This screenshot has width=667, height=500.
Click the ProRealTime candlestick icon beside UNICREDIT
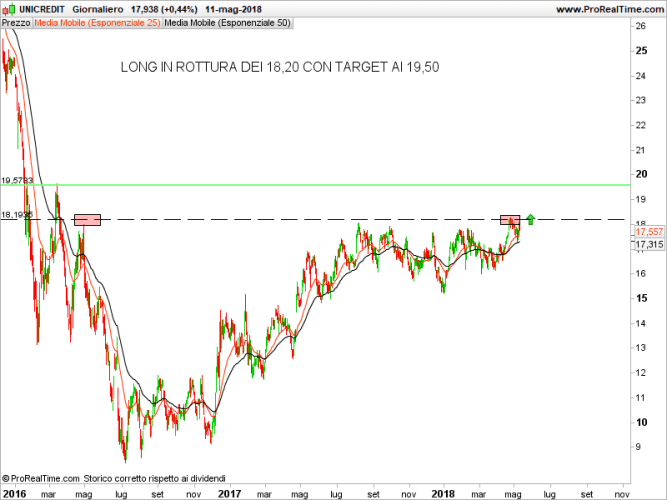9,8
